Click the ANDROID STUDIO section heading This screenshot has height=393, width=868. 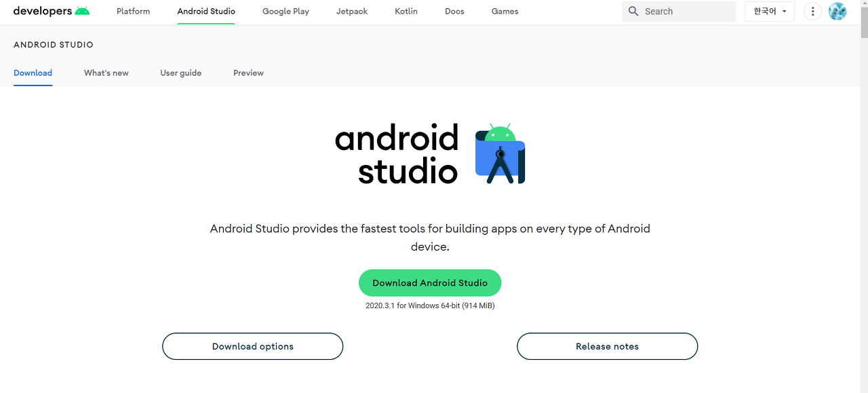point(54,45)
